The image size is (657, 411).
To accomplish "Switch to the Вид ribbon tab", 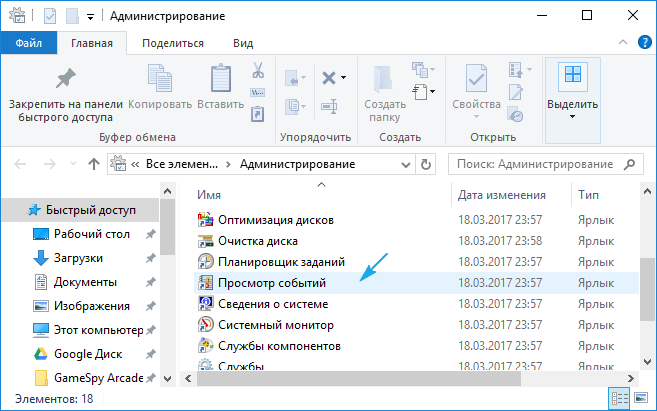I will click(243, 43).
